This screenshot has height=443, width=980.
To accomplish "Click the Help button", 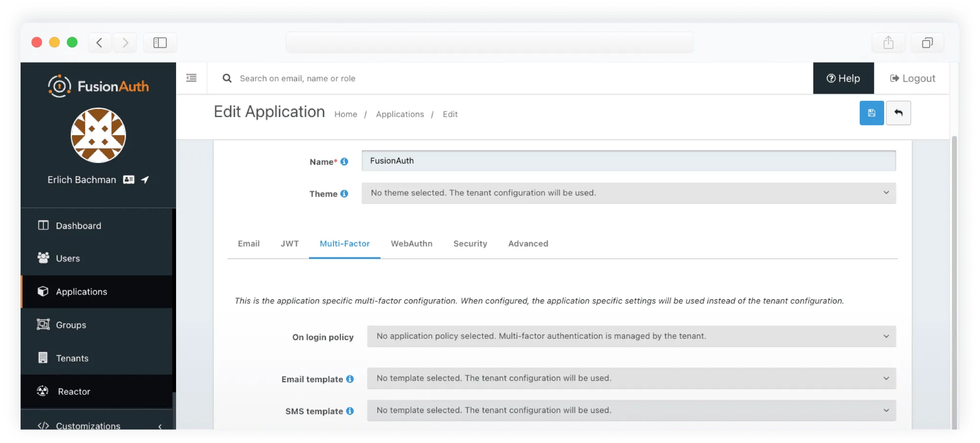I will [x=843, y=78].
